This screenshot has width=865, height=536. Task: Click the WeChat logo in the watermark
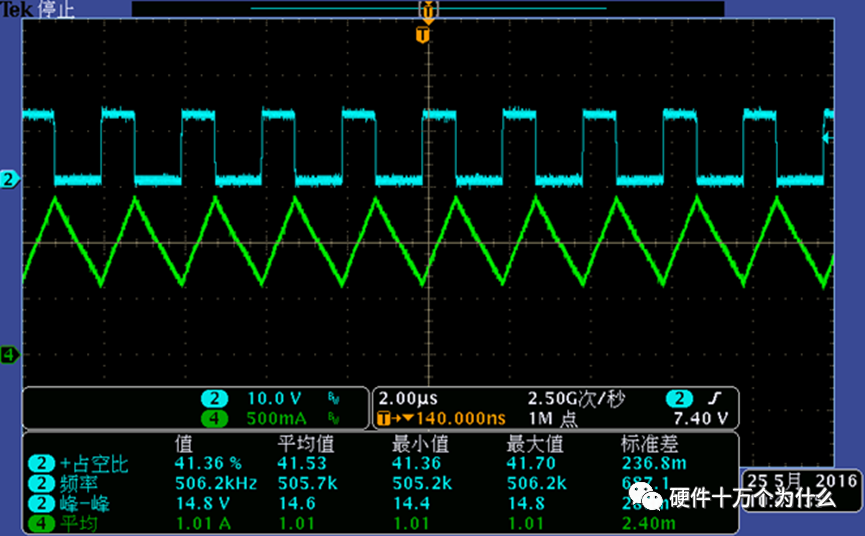pos(650,498)
